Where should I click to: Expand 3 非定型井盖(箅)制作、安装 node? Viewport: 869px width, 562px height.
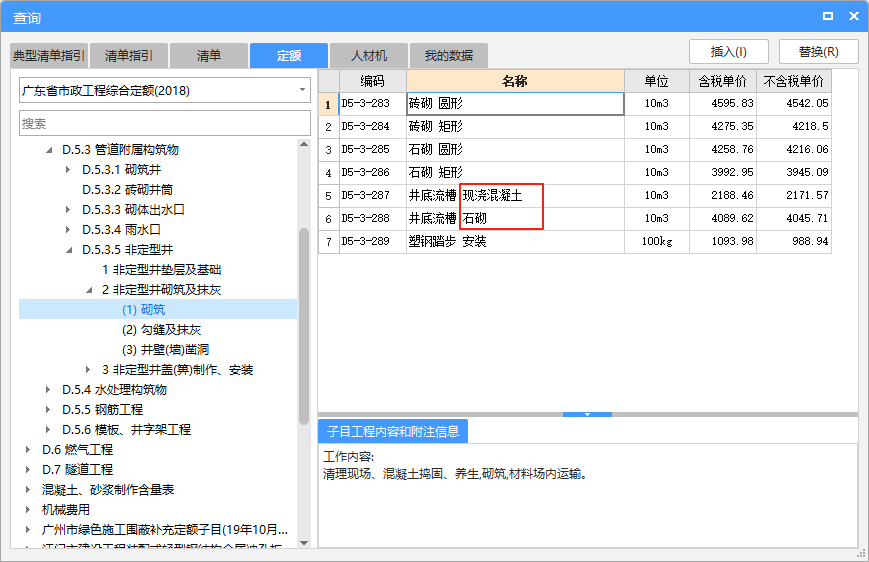point(88,370)
